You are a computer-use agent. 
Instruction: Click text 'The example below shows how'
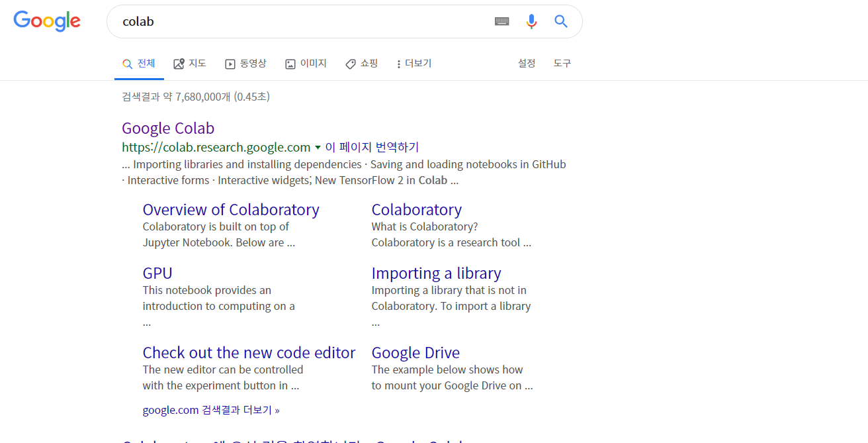447,369
